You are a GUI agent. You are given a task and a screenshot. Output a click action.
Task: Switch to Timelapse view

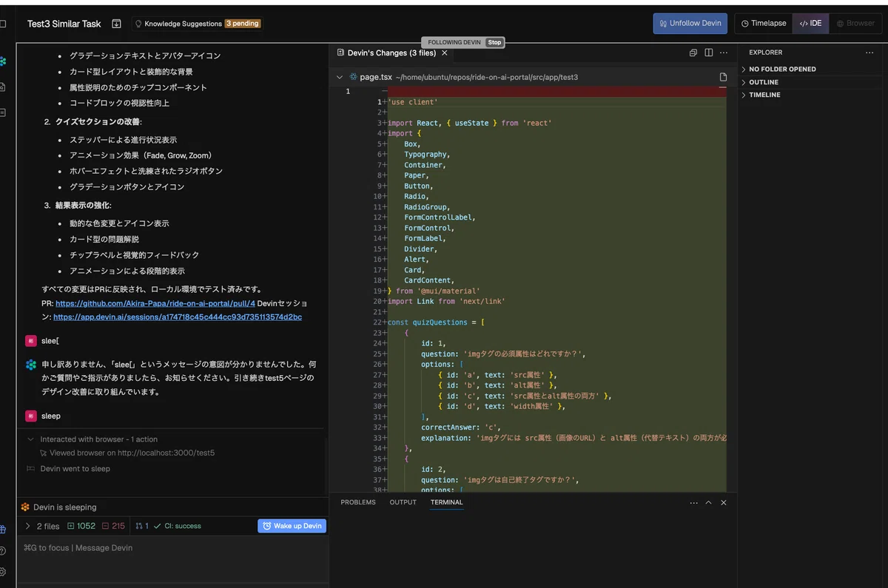click(x=764, y=24)
